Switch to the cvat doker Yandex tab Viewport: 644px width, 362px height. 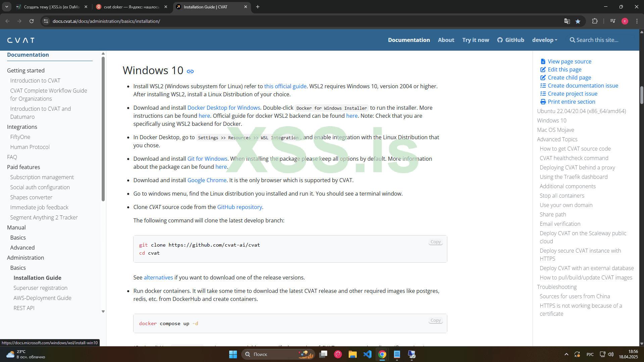[132, 7]
